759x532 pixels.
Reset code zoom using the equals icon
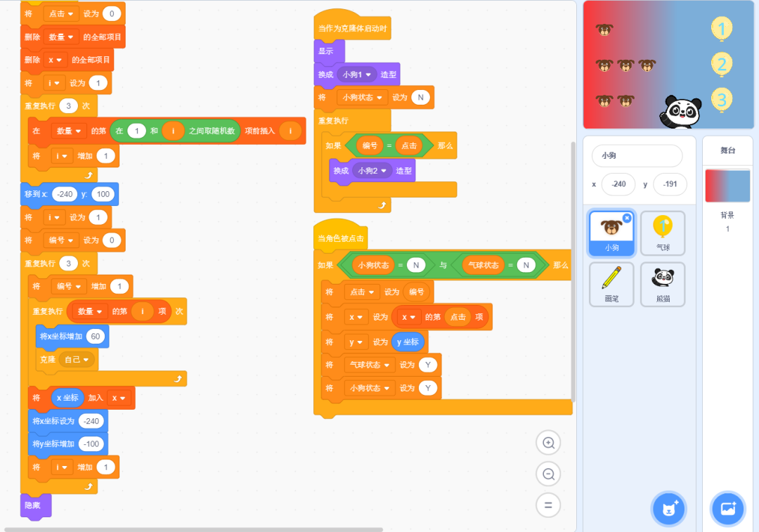click(x=548, y=505)
